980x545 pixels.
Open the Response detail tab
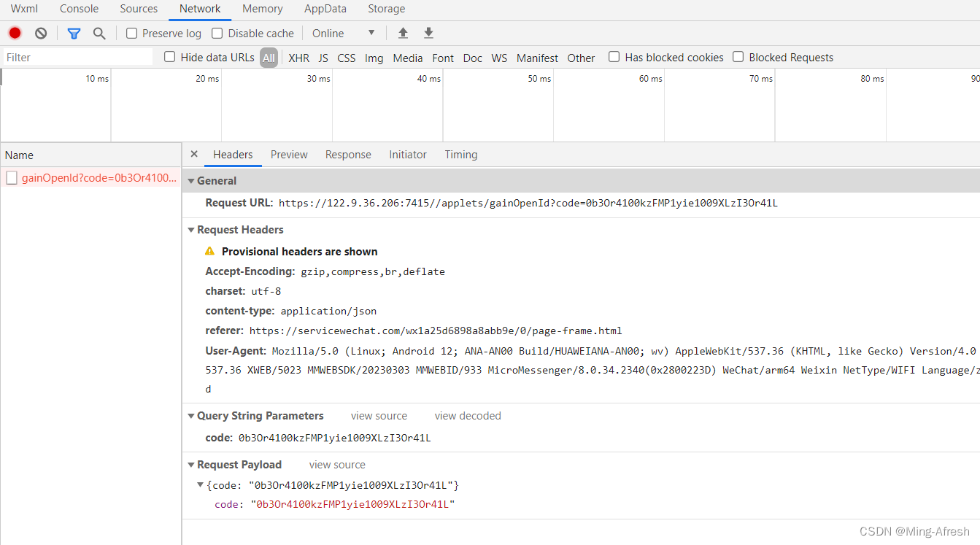click(348, 155)
